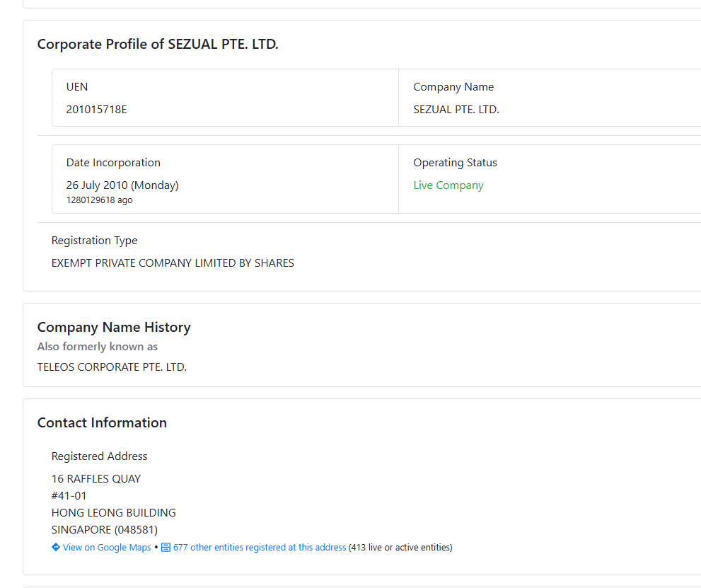Screen dimensions: 701x588
Task: Click the Also formerly known as subtitle
Action: (98, 347)
